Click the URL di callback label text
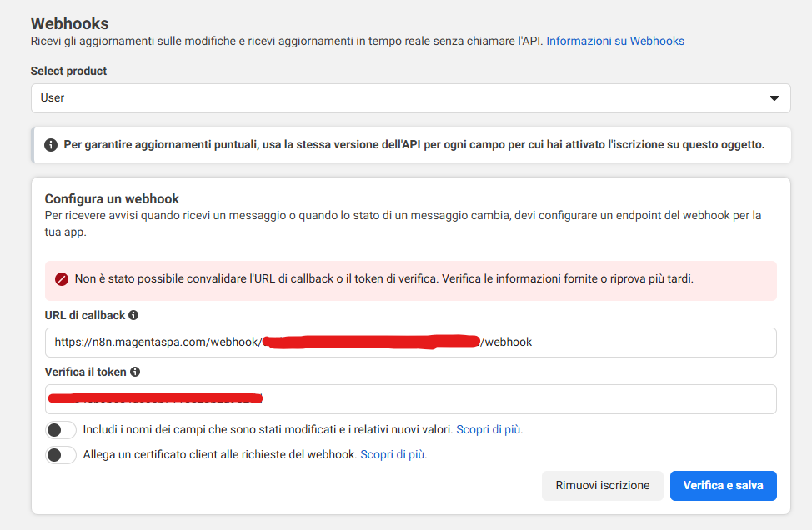812x530 pixels. click(85, 316)
